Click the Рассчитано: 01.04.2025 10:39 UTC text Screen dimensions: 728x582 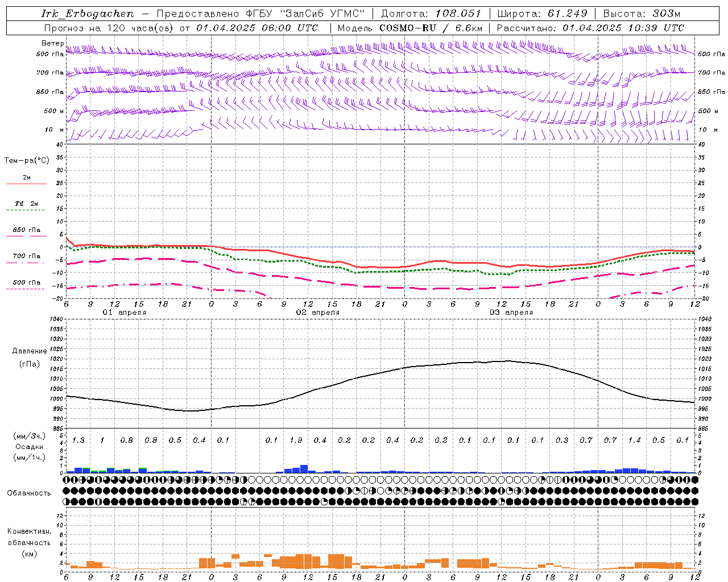590,28
